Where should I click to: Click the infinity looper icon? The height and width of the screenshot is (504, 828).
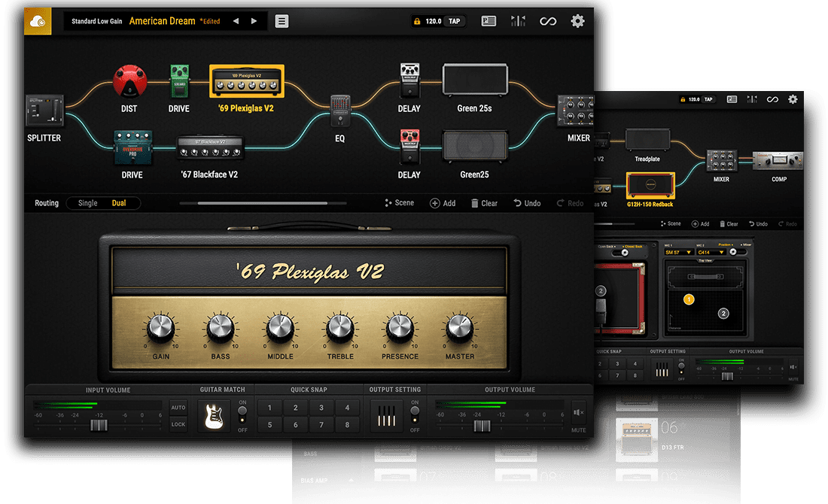pos(548,21)
